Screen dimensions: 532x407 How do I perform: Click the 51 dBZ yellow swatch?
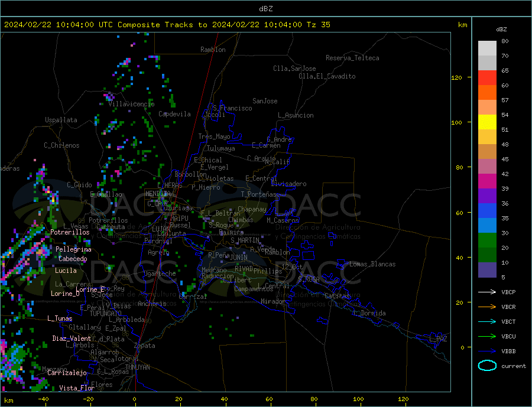click(x=487, y=122)
